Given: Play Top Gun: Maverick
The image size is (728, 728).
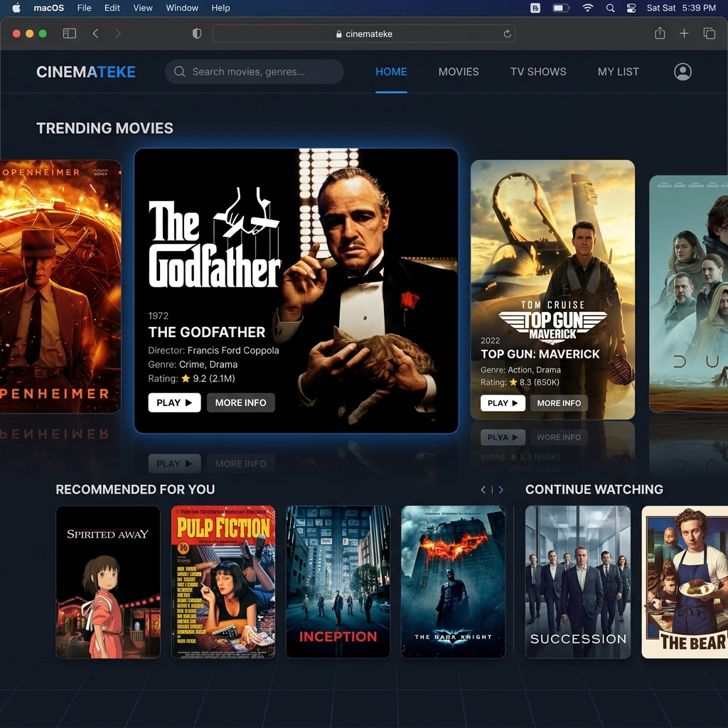Looking at the screenshot, I should click(503, 403).
